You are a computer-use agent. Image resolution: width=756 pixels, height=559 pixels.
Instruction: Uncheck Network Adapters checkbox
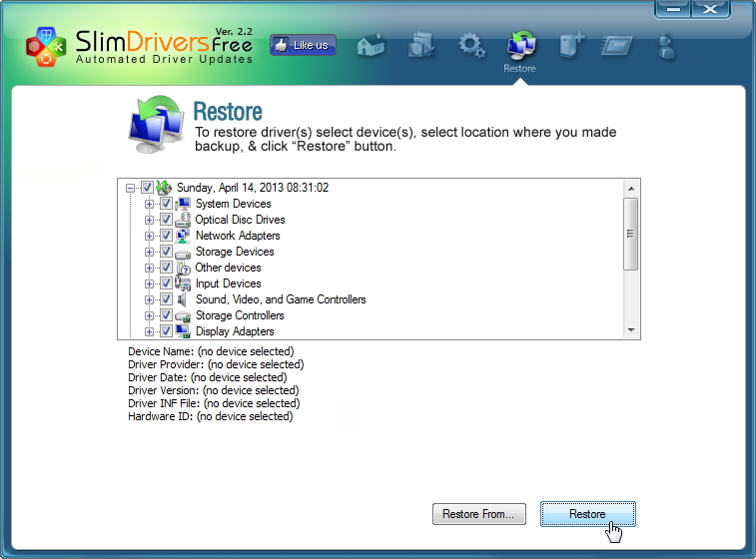coord(166,236)
